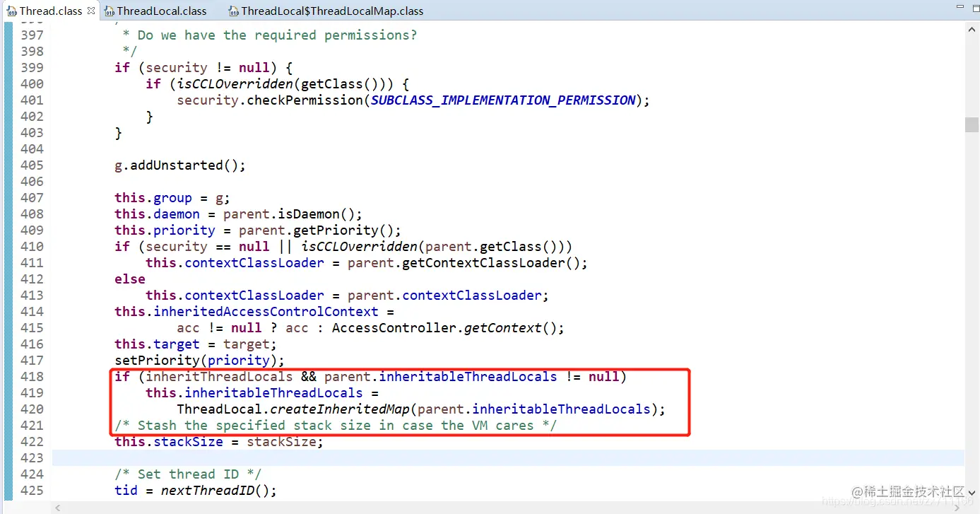Click line number 425 in the gutter
Screen dimensions: 980x514
[32, 491]
